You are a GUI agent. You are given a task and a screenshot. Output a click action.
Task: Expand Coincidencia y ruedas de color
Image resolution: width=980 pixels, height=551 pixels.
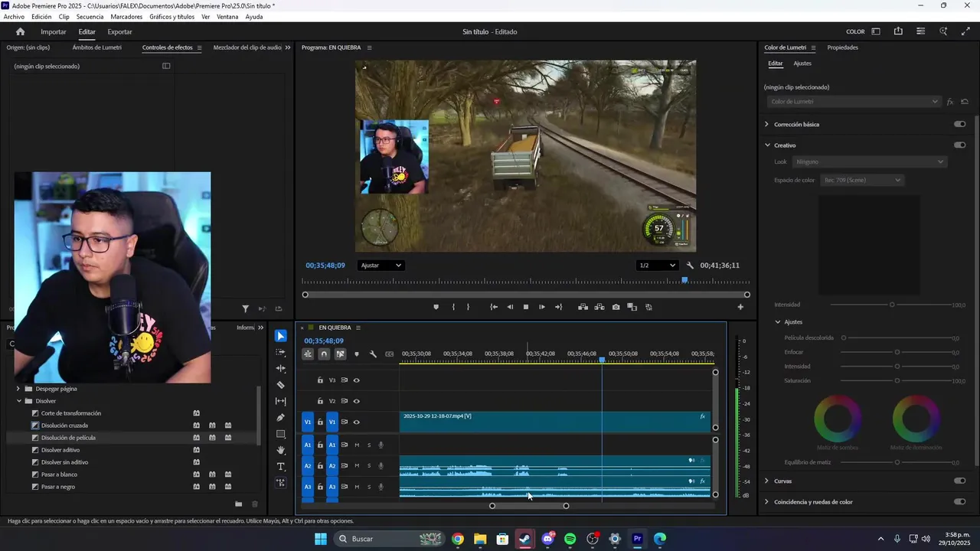click(x=766, y=502)
